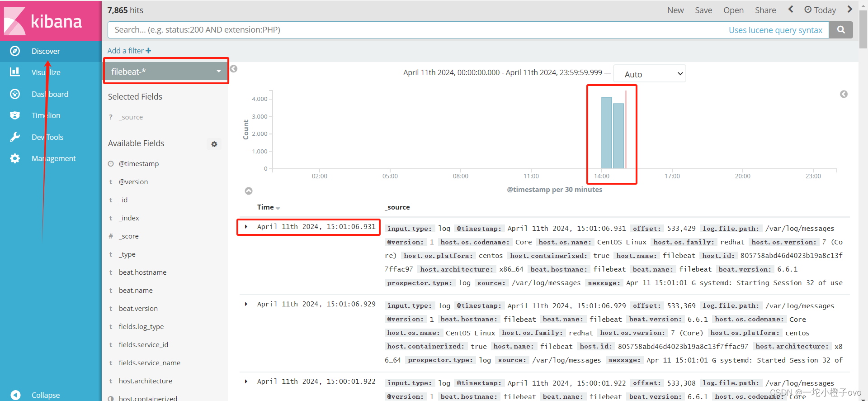Click the chart legend toggle arrow icon
The image size is (868, 401).
[844, 94]
